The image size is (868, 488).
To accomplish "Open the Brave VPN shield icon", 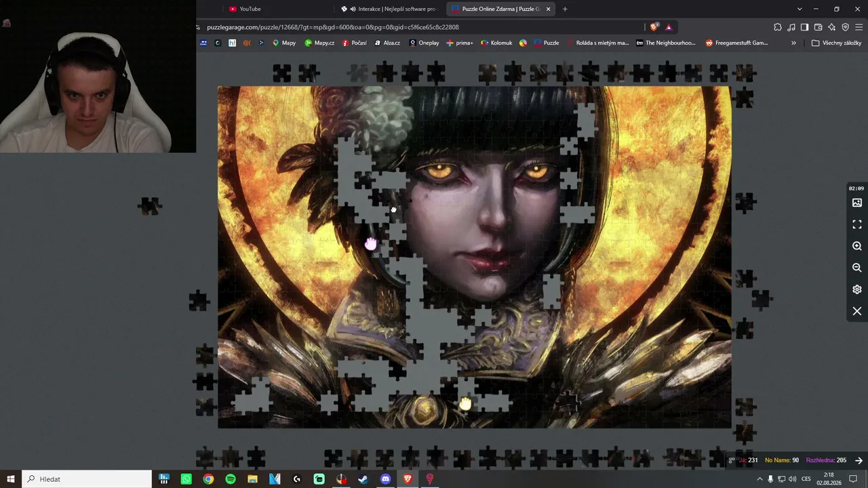I will pos(845,27).
